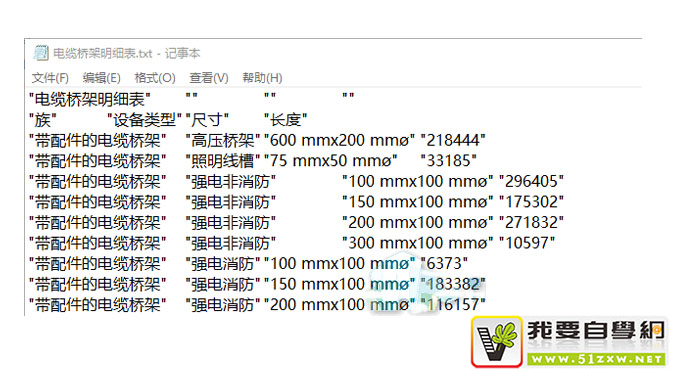700x389 pixels.
Task: Click the size "75 mmx50 mmø"
Action: [x=331, y=161]
